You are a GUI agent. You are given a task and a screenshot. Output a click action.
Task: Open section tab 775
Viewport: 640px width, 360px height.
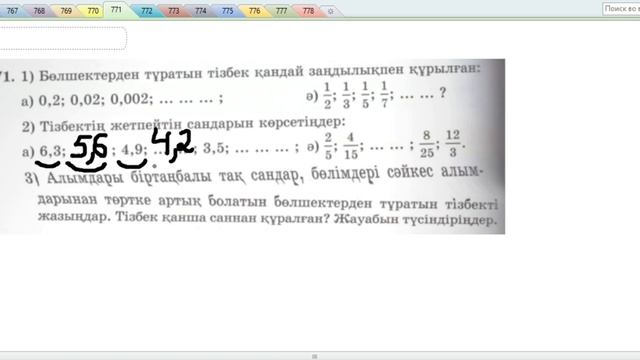click(227, 11)
